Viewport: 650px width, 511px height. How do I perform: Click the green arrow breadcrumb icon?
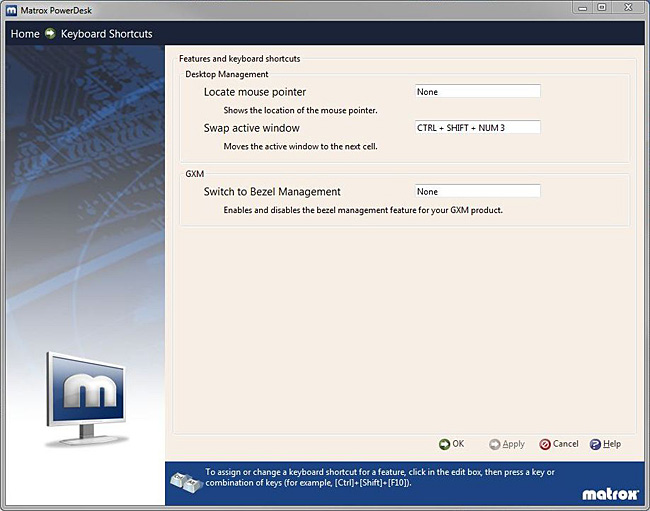tap(50, 34)
